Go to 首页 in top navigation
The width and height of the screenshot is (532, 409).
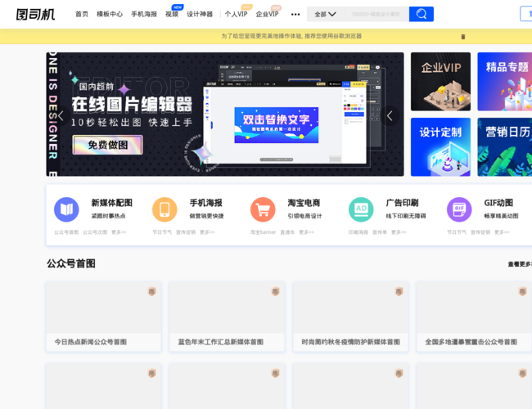coord(82,14)
